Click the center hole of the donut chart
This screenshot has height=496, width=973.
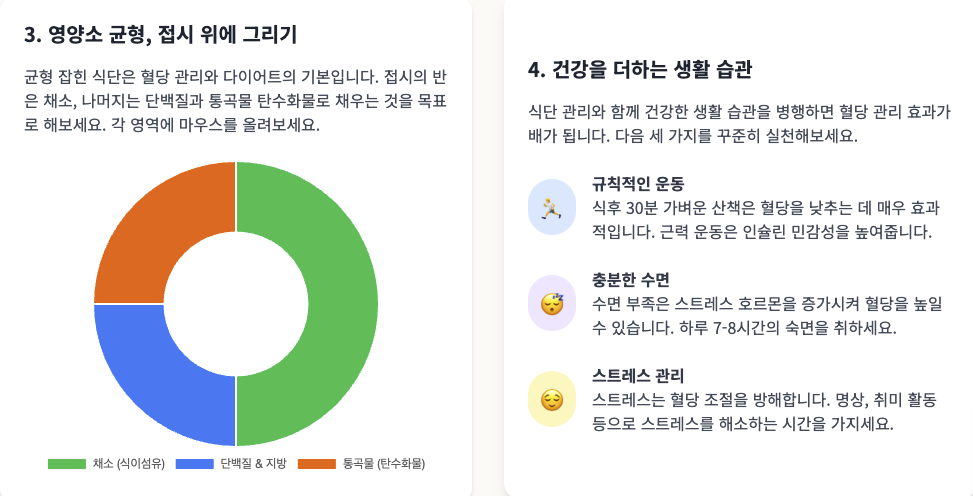pos(236,304)
